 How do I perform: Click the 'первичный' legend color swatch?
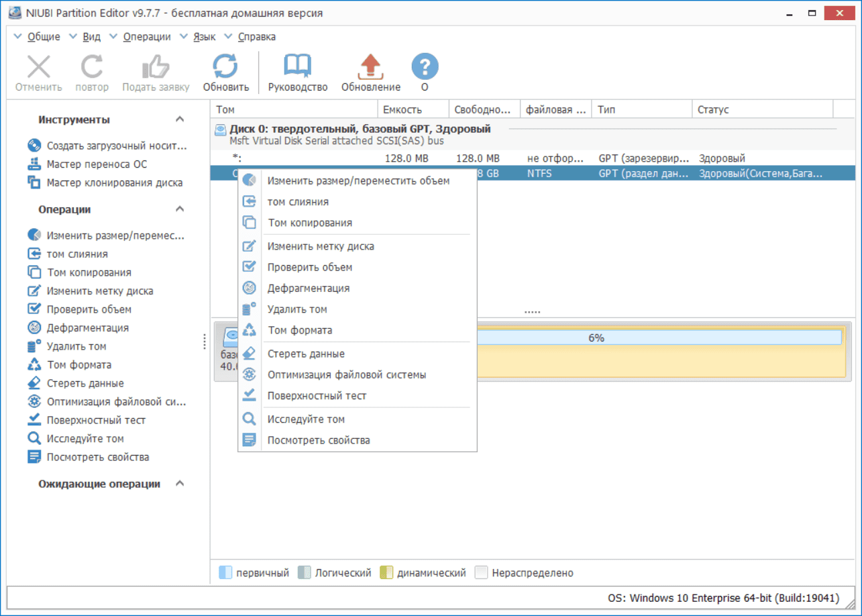[225, 573]
